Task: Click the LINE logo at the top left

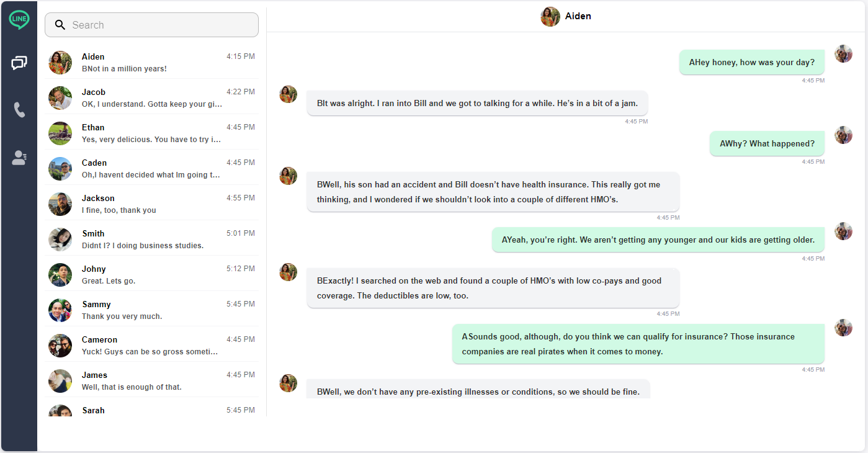Action: click(x=19, y=19)
